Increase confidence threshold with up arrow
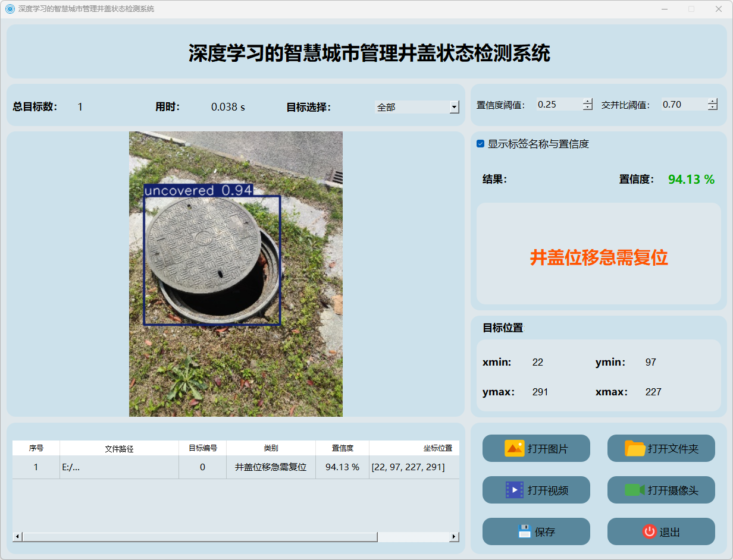Image resolution: width=733 pixels, height=560 pixels. click(x=588, y=102)
